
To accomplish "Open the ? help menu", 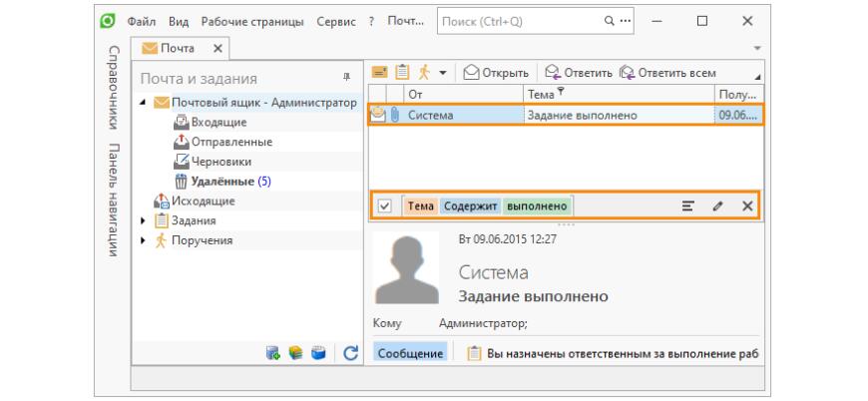I will (371, 22).
